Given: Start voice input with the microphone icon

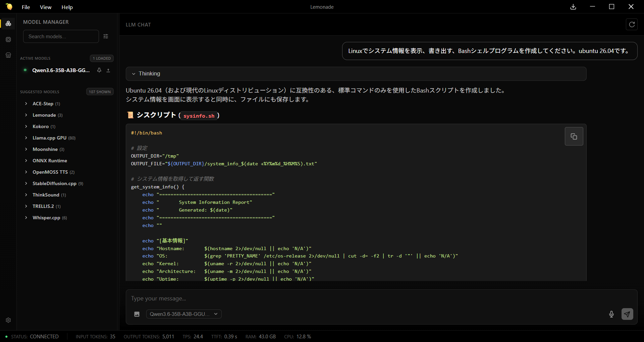Looking at the screenshot, I should click(611, 314).
